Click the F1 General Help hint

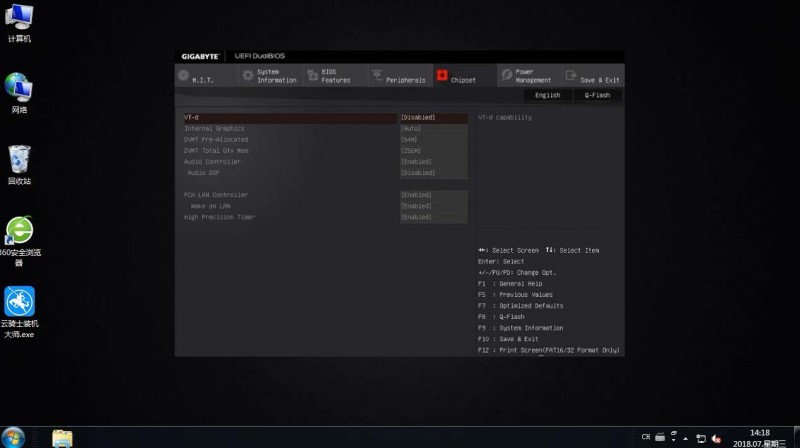coord(510,284)
